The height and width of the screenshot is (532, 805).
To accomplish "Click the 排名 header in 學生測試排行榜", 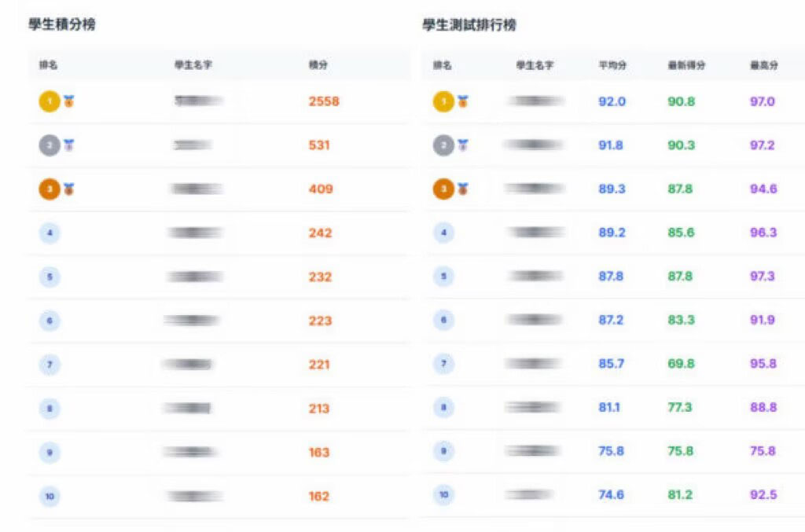I will (443, 65).
